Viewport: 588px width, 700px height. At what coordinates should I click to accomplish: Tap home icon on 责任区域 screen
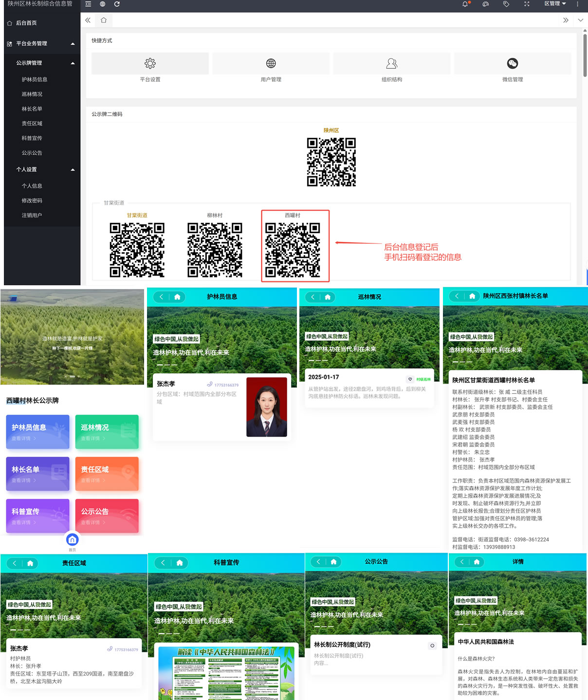[30, 563]
